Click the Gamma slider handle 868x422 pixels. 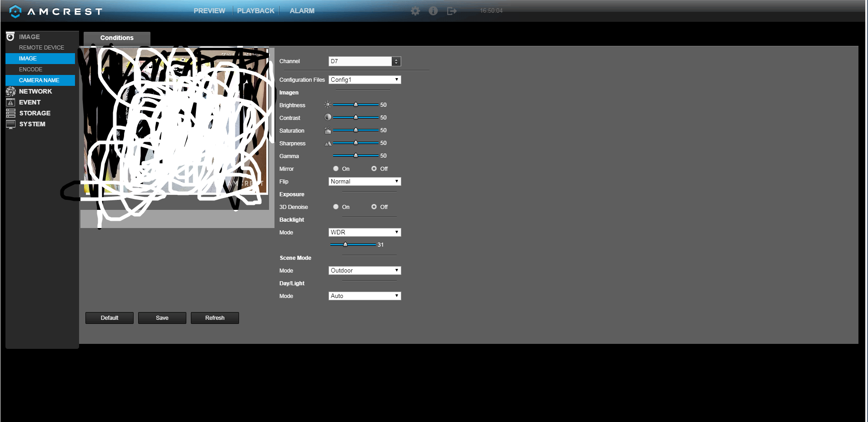pos(356,155)
